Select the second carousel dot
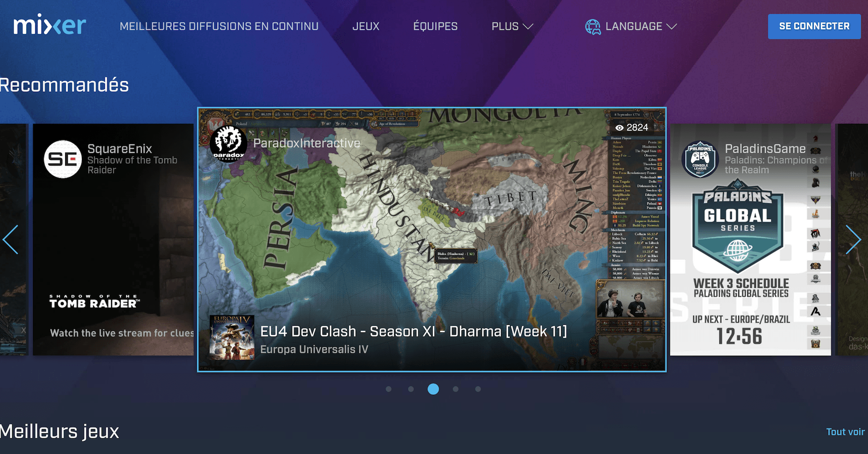The height and width of the screenshot is (454, 868). point(410,389)
